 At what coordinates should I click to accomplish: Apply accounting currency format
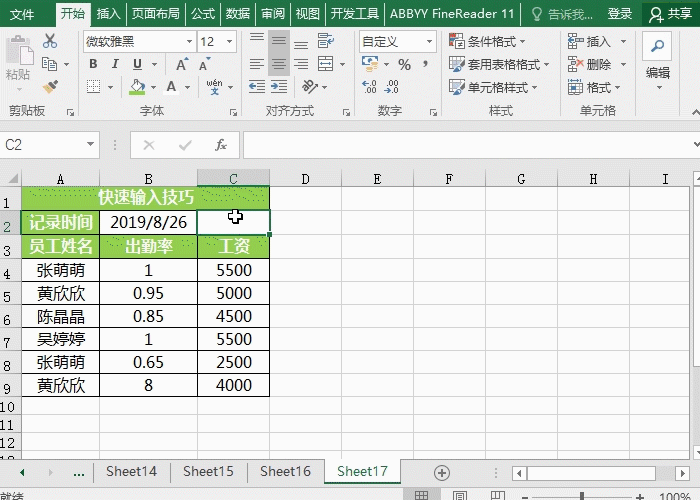(370, 64)
